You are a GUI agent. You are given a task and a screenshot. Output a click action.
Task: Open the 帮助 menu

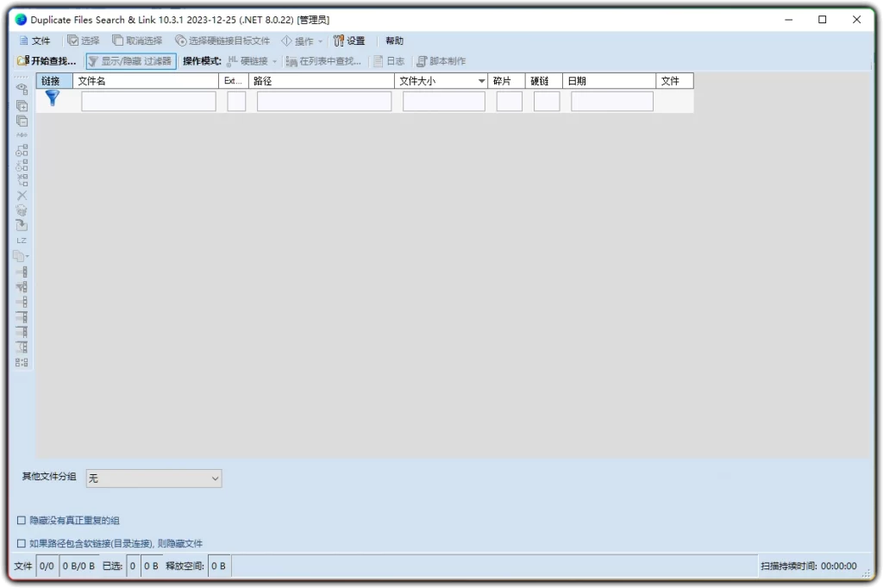394,41
